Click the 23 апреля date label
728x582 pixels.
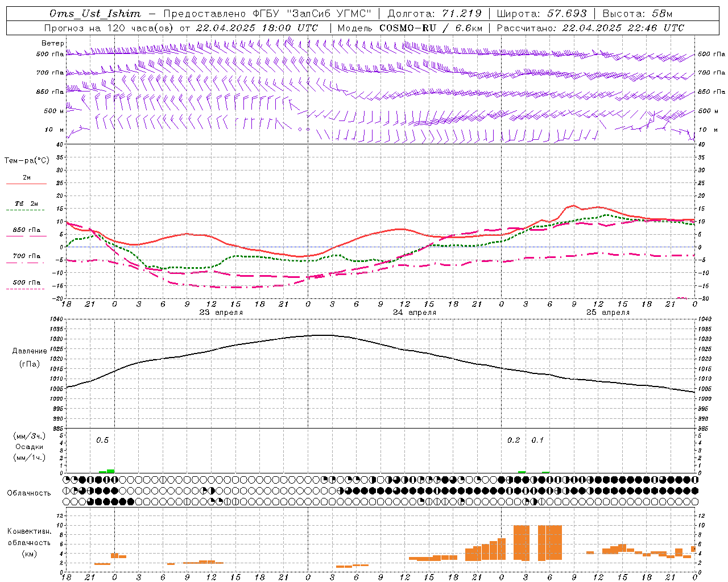click(221, 313)
